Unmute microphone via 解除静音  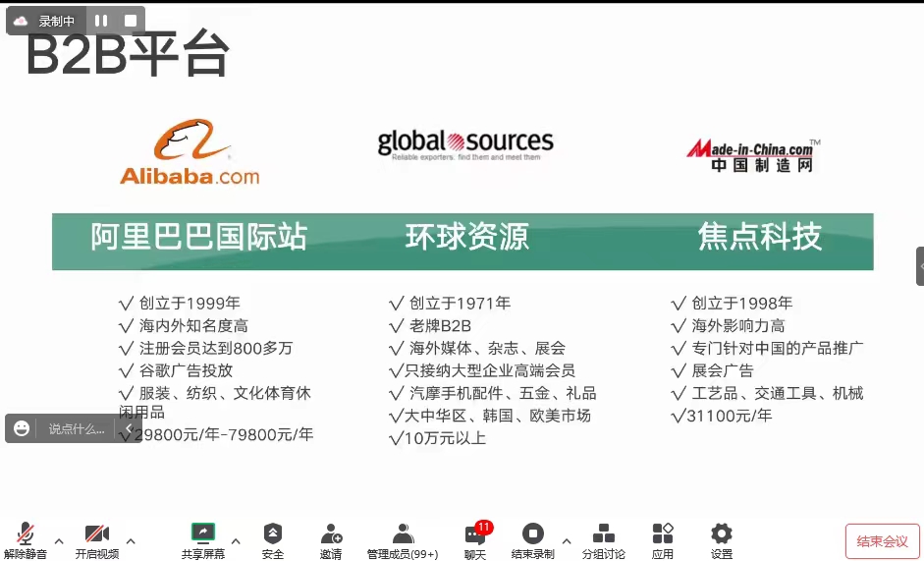click(x=26, y=539)
